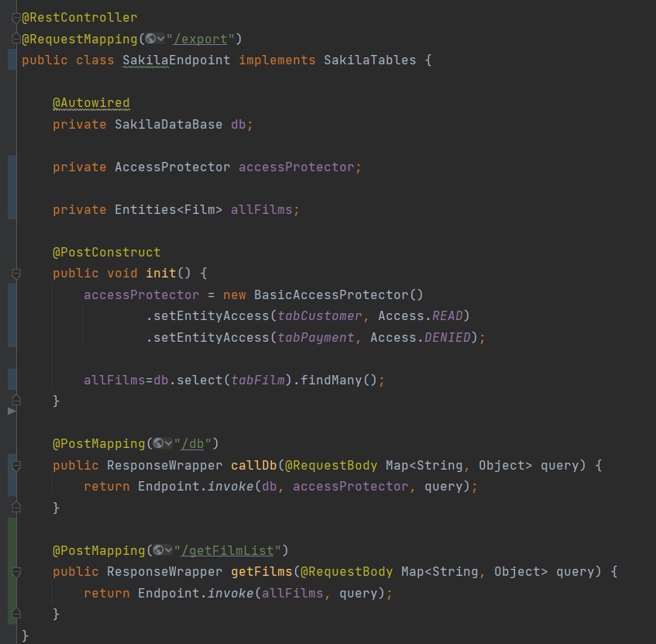656x644 pixels.
Task: Click the SakilaTables interface name
Action: [370, 60]
